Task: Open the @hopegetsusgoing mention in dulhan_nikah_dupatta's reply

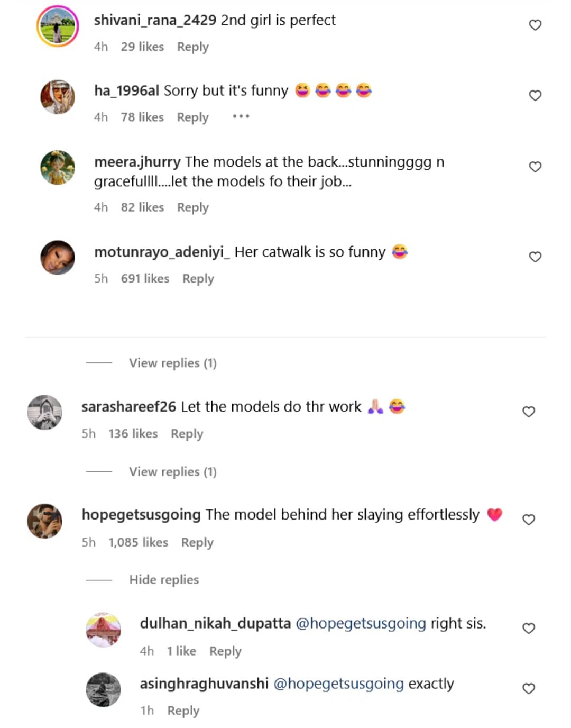Action: coord(361,623)
